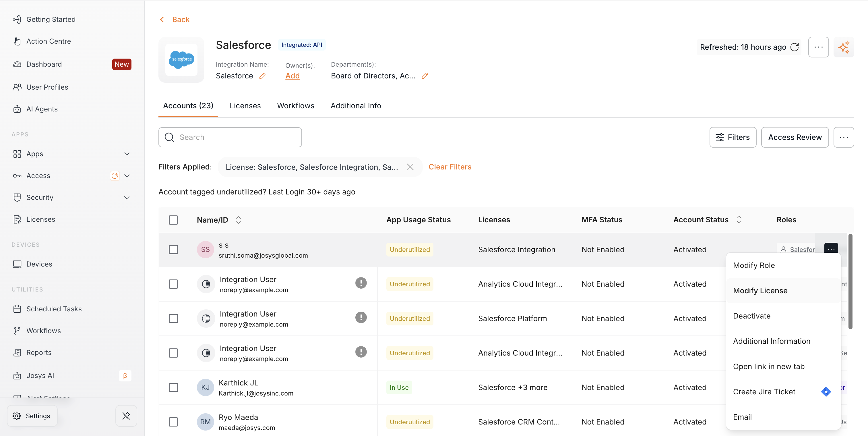The width and height of the screenshot is (868, 436).
Task: Click the AI Agents robot icon
Action: 17,109
